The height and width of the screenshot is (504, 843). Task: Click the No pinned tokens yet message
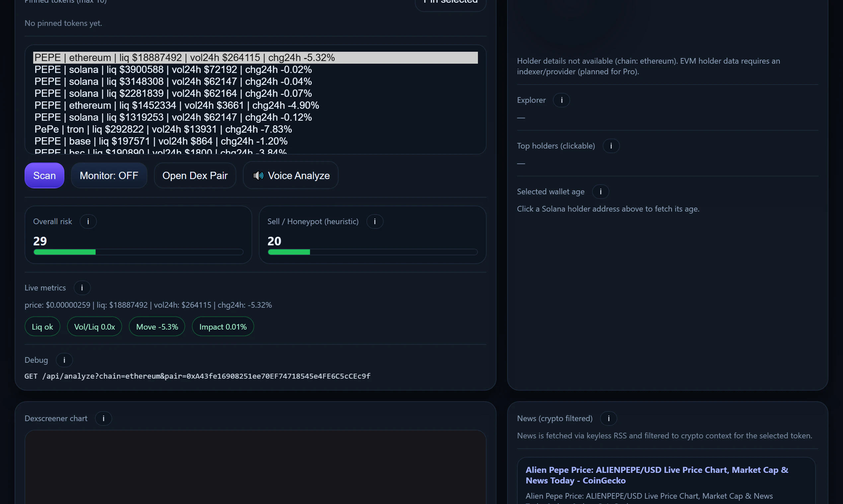[63, 23]
